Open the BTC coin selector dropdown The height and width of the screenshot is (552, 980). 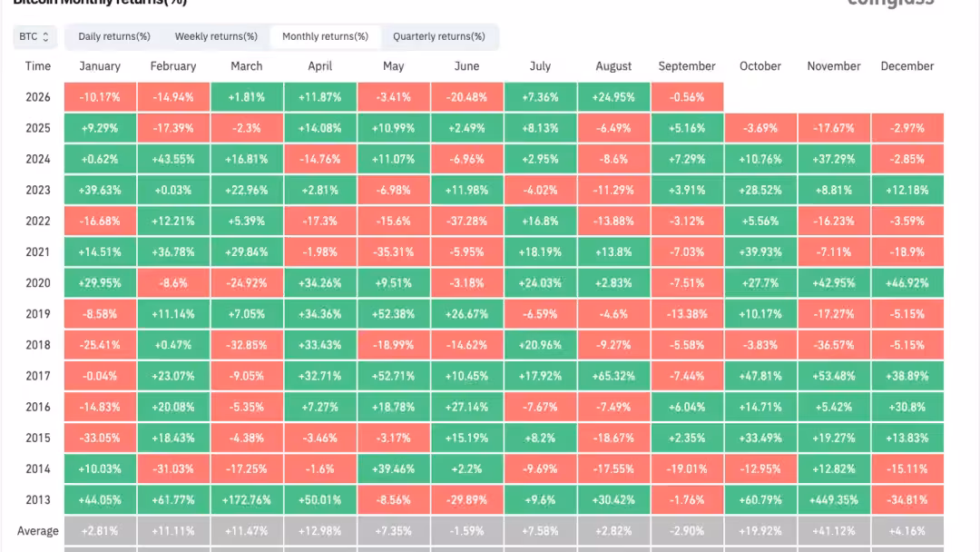click(34, 36)
